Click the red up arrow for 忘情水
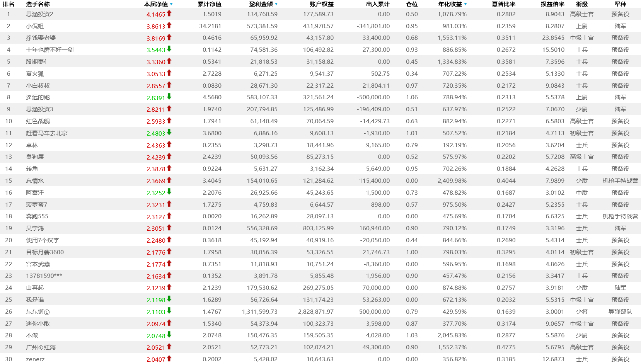641x364 pixels. pyautogui.click(x=169, y=180)
